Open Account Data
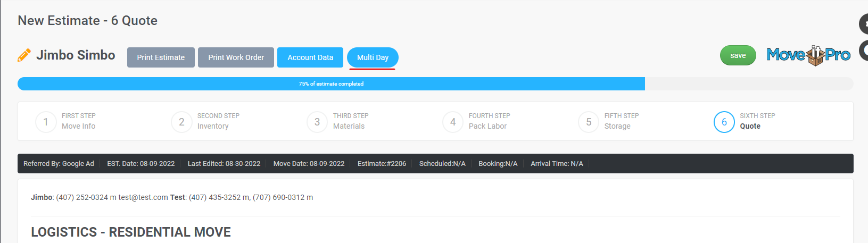This screenshot has width=868, height=243. (310, 57)
